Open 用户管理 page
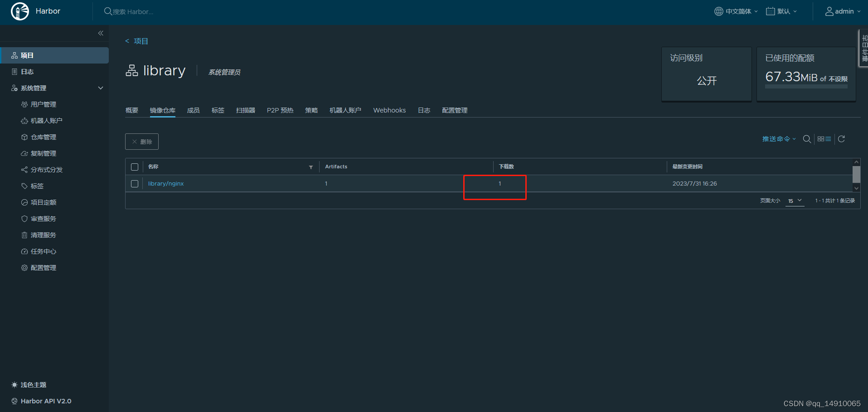This screenshot has width=868, height=412. [44, 104]
